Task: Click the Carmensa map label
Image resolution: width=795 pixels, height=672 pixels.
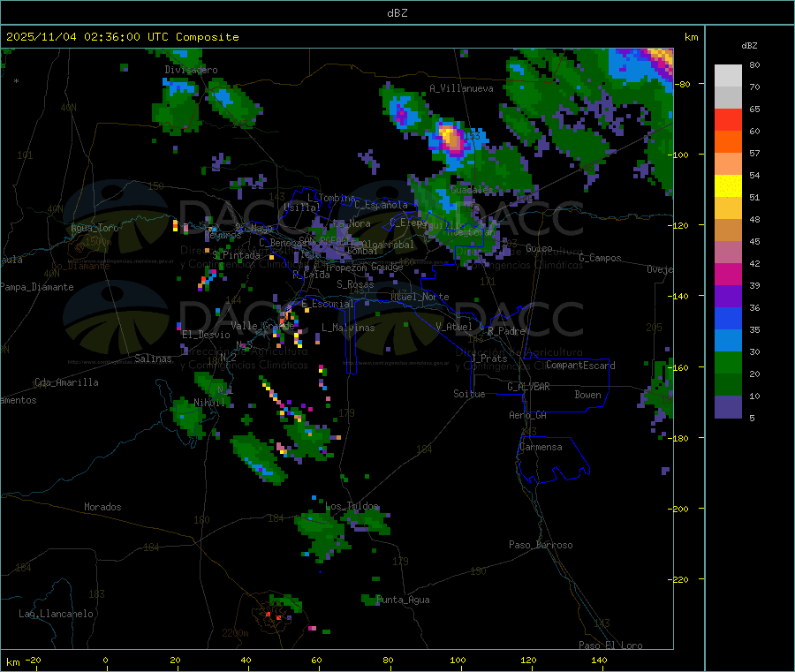Action: pyautogui.click(x=541, y=447)
